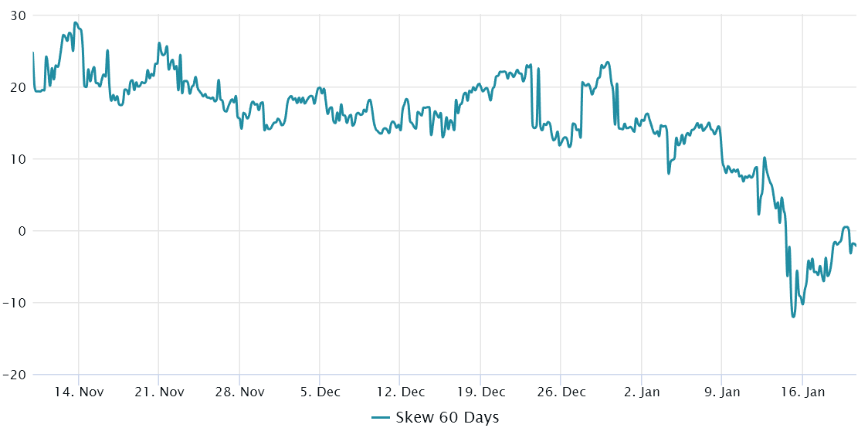The width and height of the screenshot is (868, 438).
Task: Click the 16. Jan axis label
Action: tap(802, 392)
